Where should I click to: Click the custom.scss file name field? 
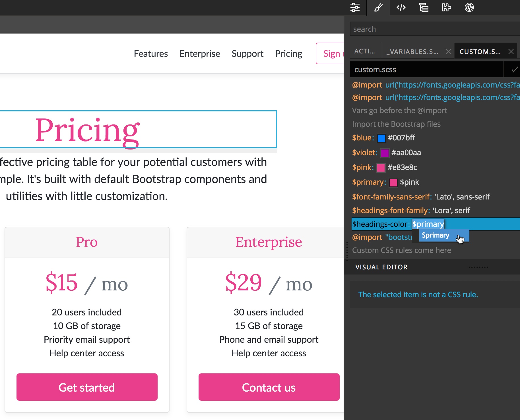click(427, 69)
